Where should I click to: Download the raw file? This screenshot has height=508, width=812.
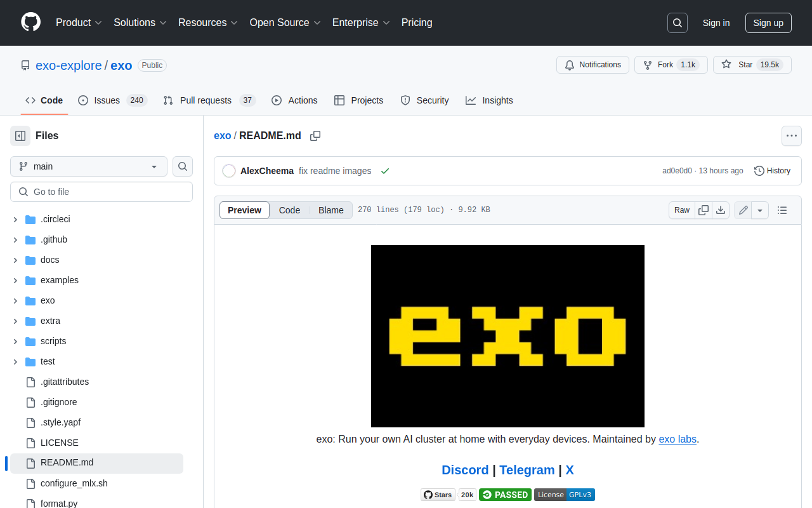[721, 210]
